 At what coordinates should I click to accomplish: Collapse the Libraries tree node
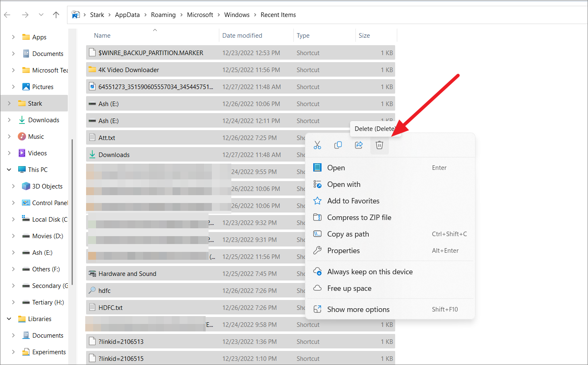click(x=9, y=319)
